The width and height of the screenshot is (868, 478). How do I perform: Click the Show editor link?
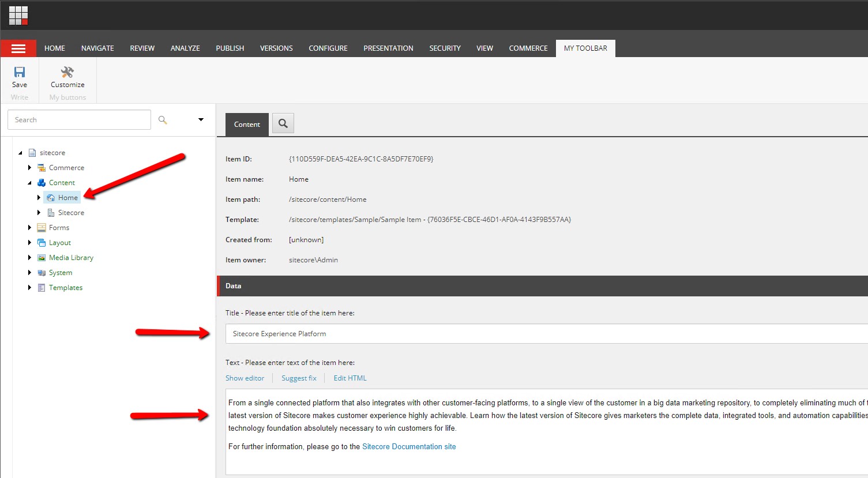click(245, 378)
